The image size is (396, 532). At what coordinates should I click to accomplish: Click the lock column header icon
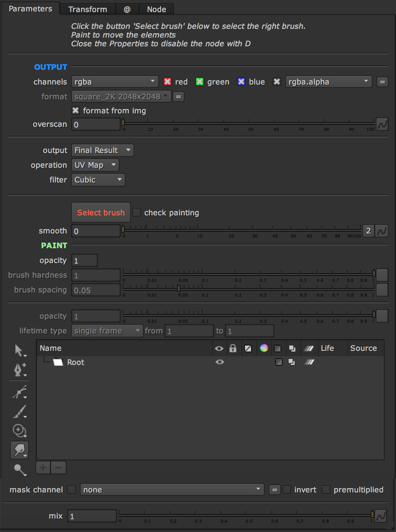tap(233, 348)
